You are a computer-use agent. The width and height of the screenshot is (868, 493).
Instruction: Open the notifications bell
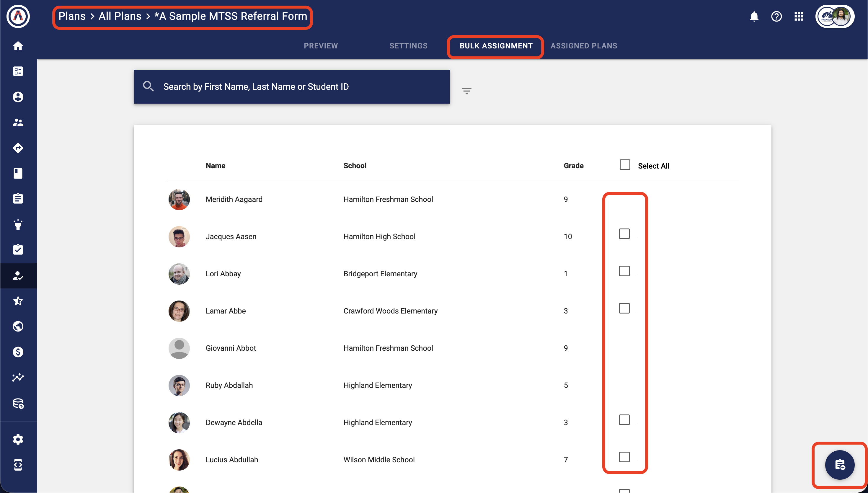point(754,16)
